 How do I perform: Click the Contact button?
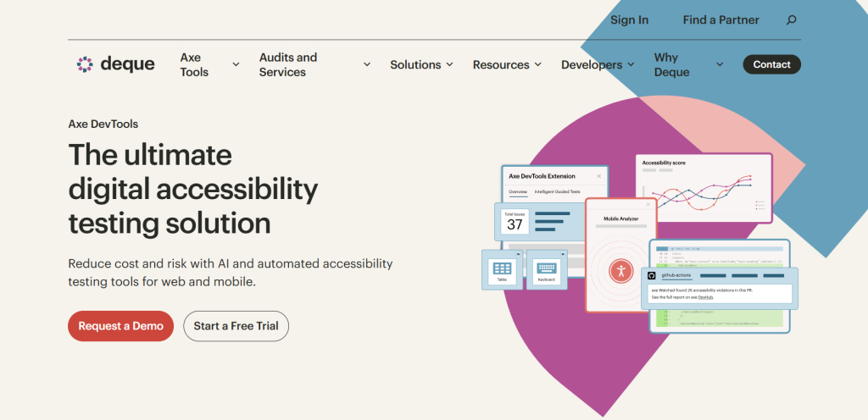(771, 64)
